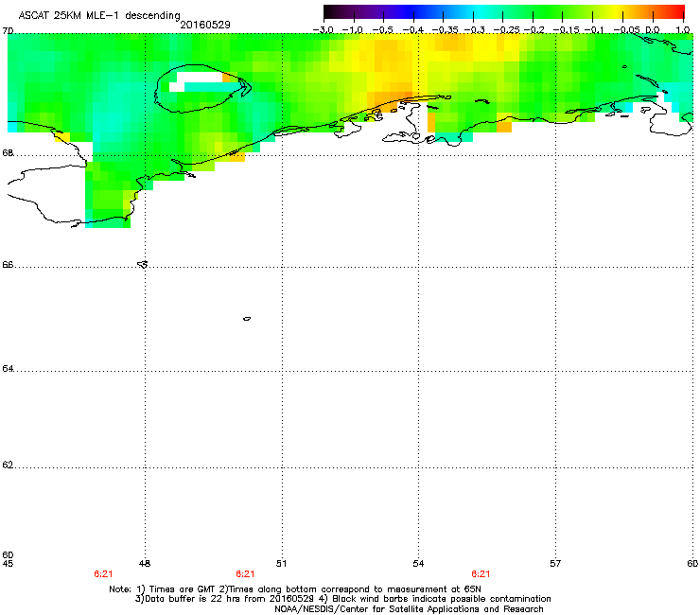The image size is (700, 615).
Task: Click the color scale label -0.3
Action: coord(474,30)
